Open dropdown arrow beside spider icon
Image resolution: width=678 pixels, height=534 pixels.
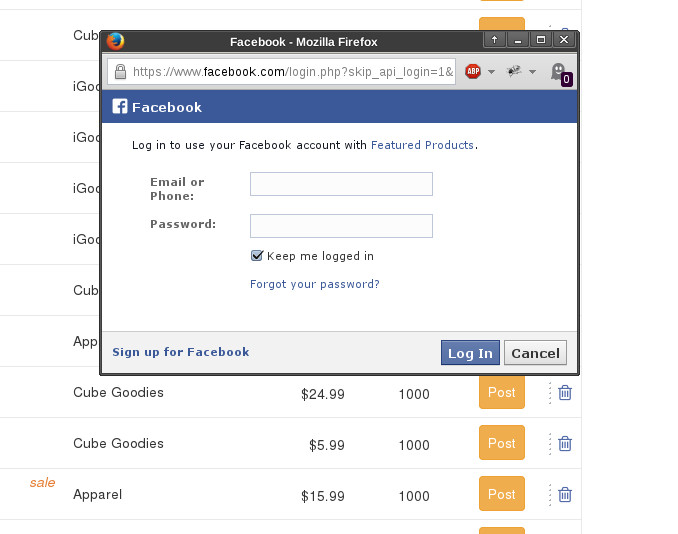click(532, 72)
